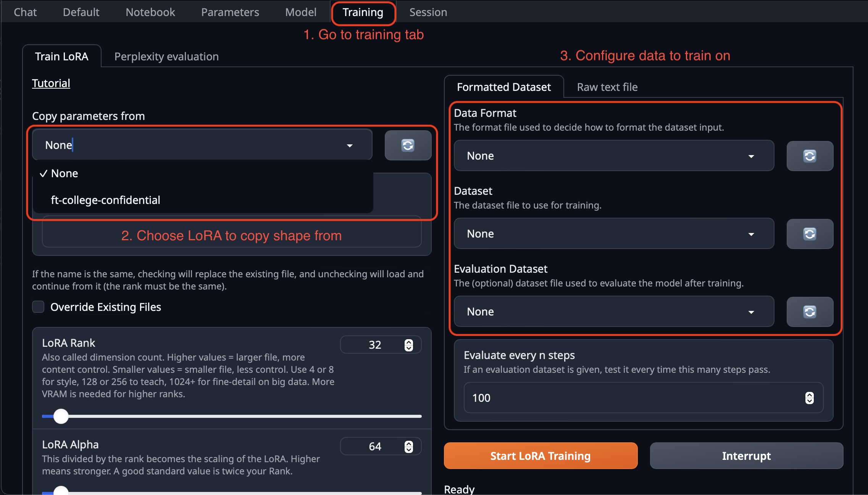Open the Evaluation Dataset dropdown
The width and height of the screenshot is (868, 495).
[751, 312]
